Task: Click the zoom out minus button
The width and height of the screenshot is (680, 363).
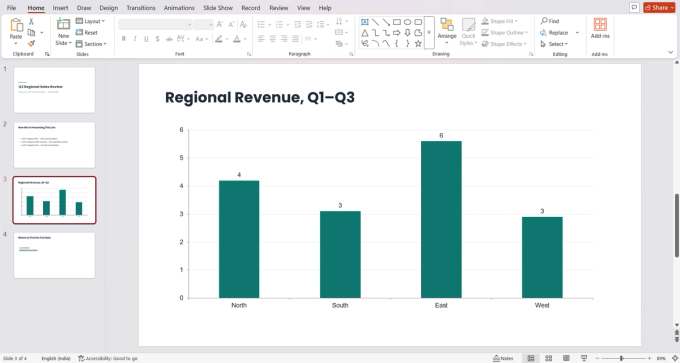Action: pos(598,358)
